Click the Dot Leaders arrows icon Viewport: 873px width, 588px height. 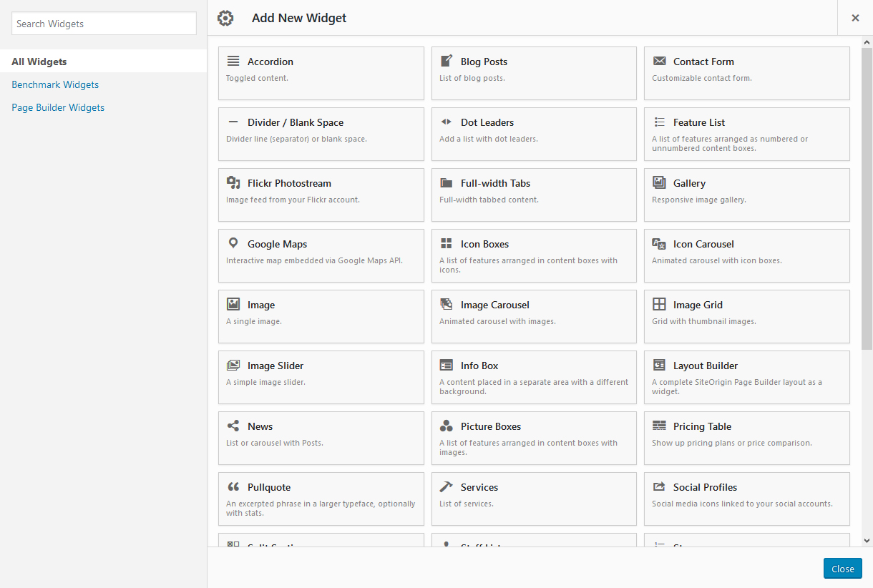click(446, 122)
